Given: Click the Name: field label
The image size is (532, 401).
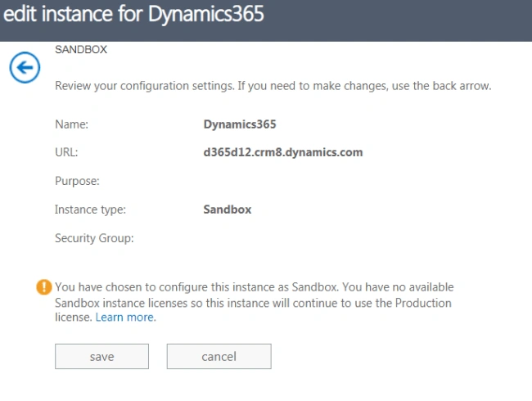Looking at the screenshot, I should tap(71, 124).
